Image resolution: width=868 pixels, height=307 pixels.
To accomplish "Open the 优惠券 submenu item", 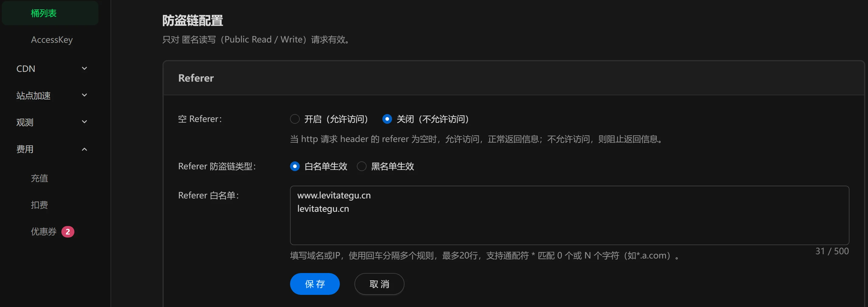I will coord(44,231).
